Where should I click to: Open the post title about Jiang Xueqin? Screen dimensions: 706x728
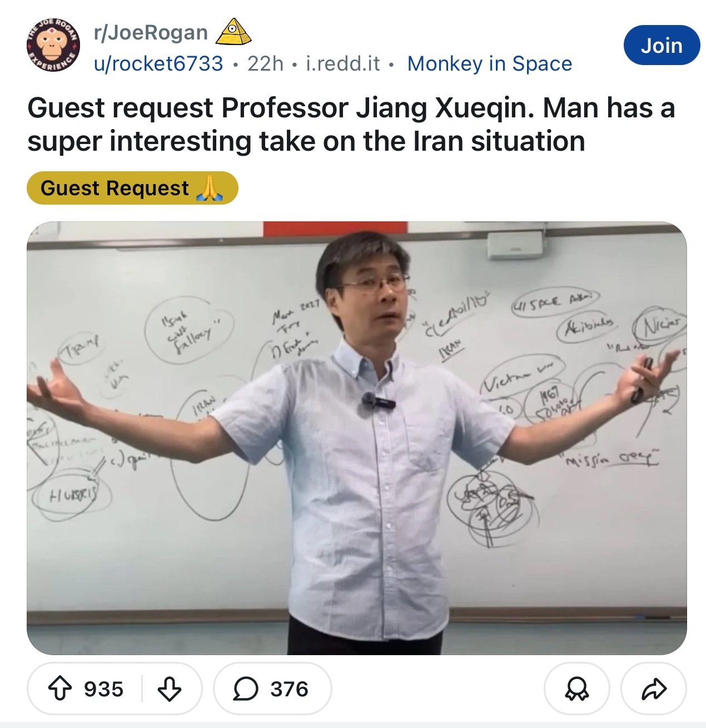[x=351, y=125]
